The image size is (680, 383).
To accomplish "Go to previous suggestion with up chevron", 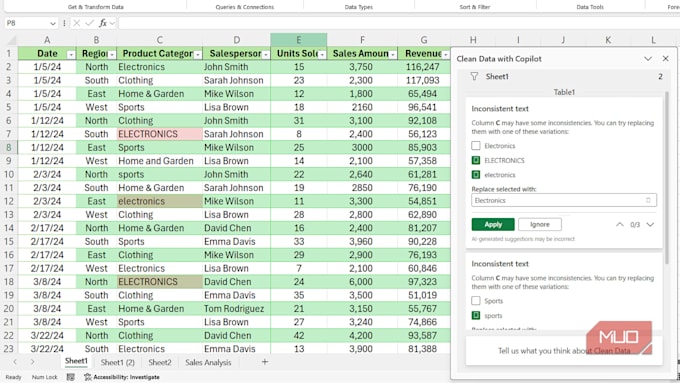I will pos(620,225).
